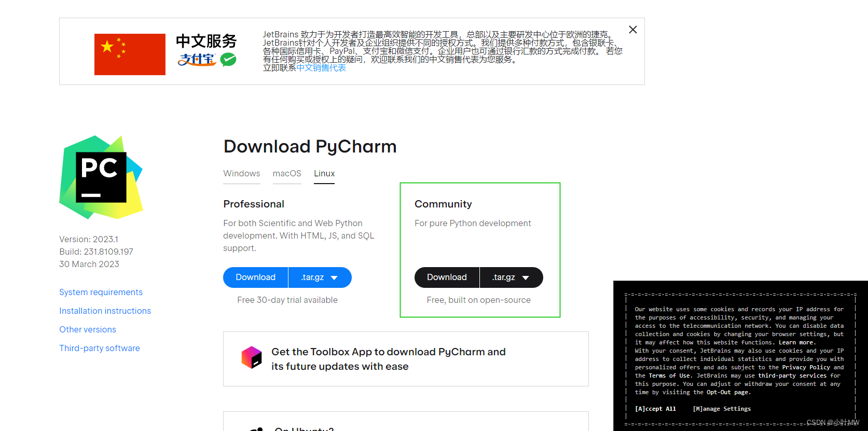Click Learn more in cookie notice
Image resolution: width=868 pixels, height=431 pixels.
click(797, 342)
